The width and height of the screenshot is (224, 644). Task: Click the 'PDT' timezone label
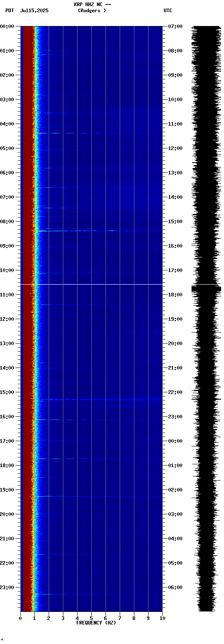pyautogui.click(x=9, y=11)
